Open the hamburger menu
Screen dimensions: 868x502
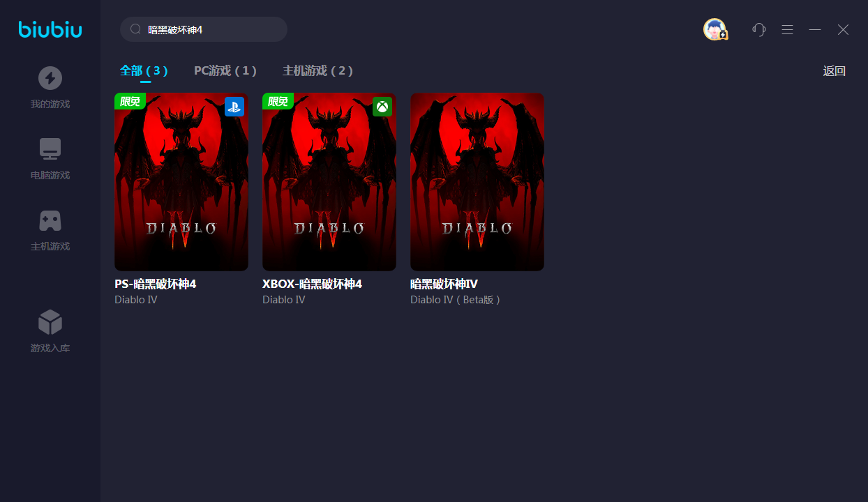[787, 29]
